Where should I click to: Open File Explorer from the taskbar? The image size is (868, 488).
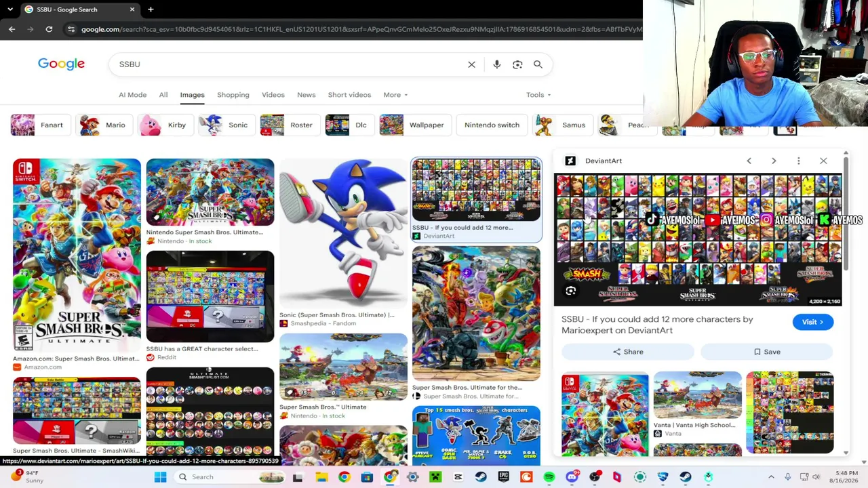point(321,477)
